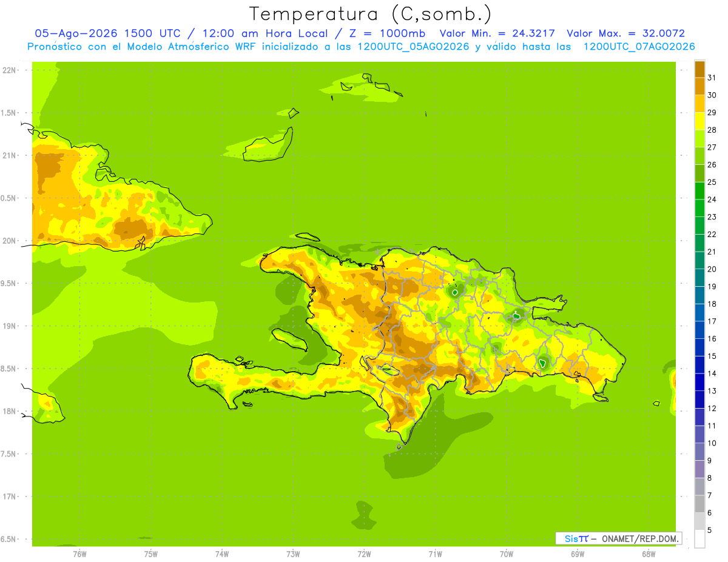Click the 'Valor Max. = 32.0072' value
Viewport: 728px width, 562px height.
tap(625, 33)
